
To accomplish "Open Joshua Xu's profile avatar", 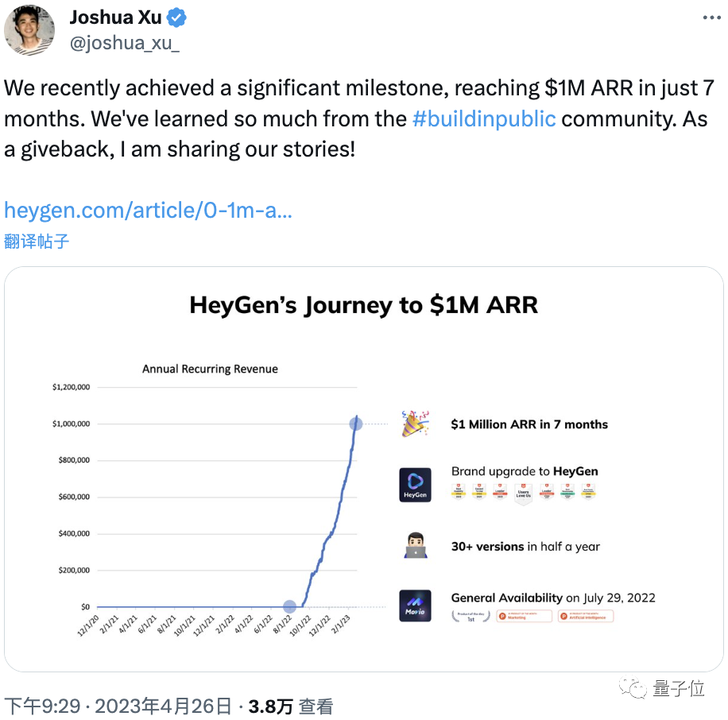I will [x=29, y=30].
